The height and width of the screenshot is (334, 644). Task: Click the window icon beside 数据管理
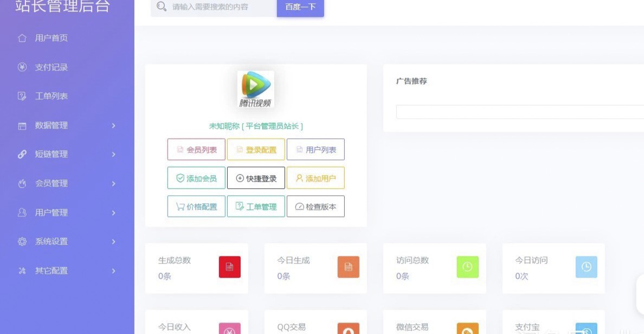22,126
